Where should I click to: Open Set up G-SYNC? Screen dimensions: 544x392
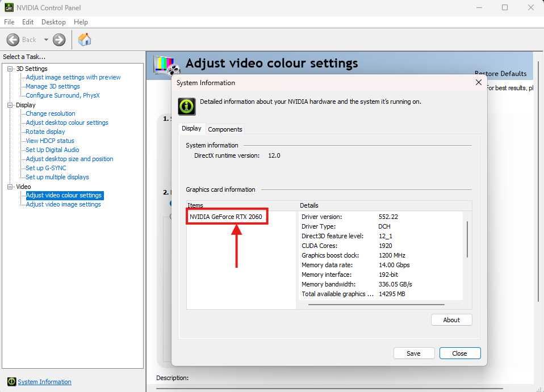point(46,168)
